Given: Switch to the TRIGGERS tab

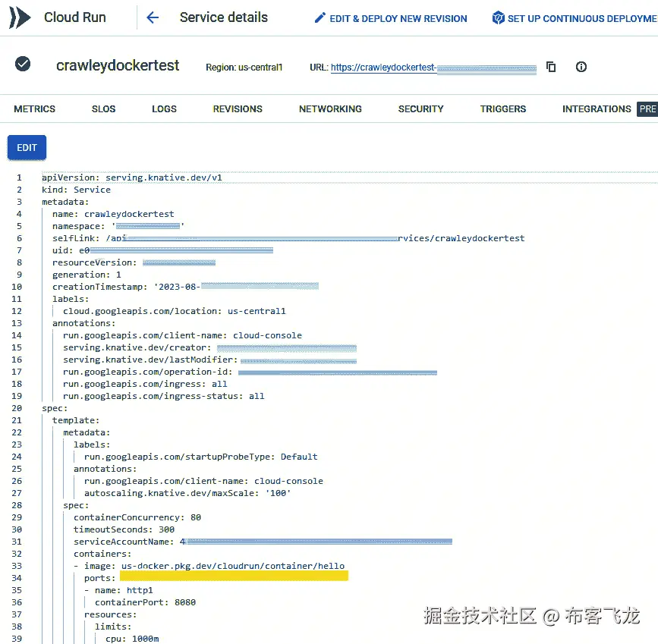Looking at the screenshot, I should 502,108.
